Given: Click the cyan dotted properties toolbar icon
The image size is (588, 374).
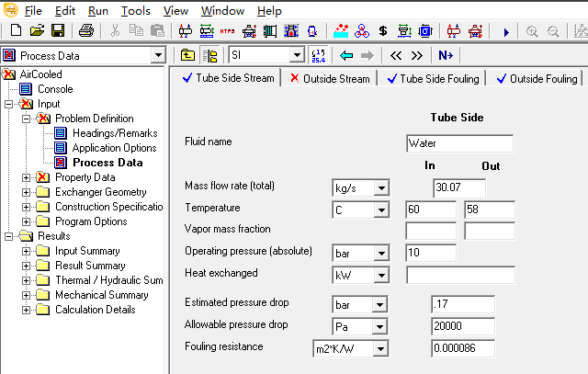Looking at the screenshot, I should coord(341,30).
